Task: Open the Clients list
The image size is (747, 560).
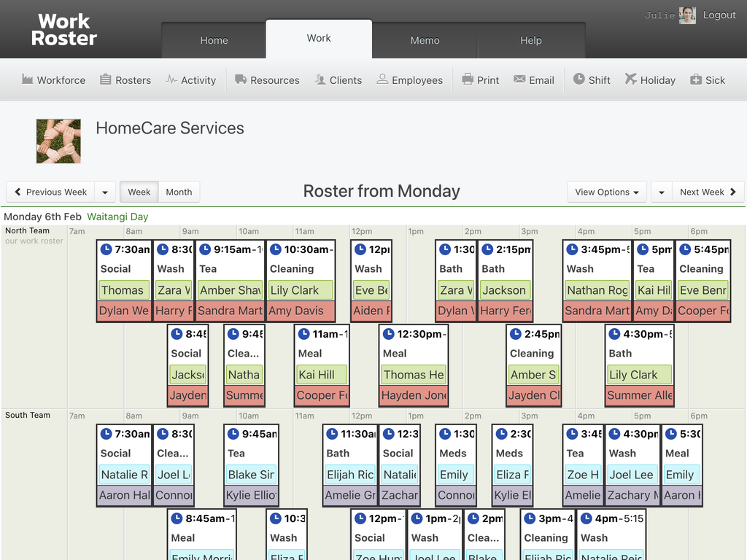Action: click(x=338, y=80)
